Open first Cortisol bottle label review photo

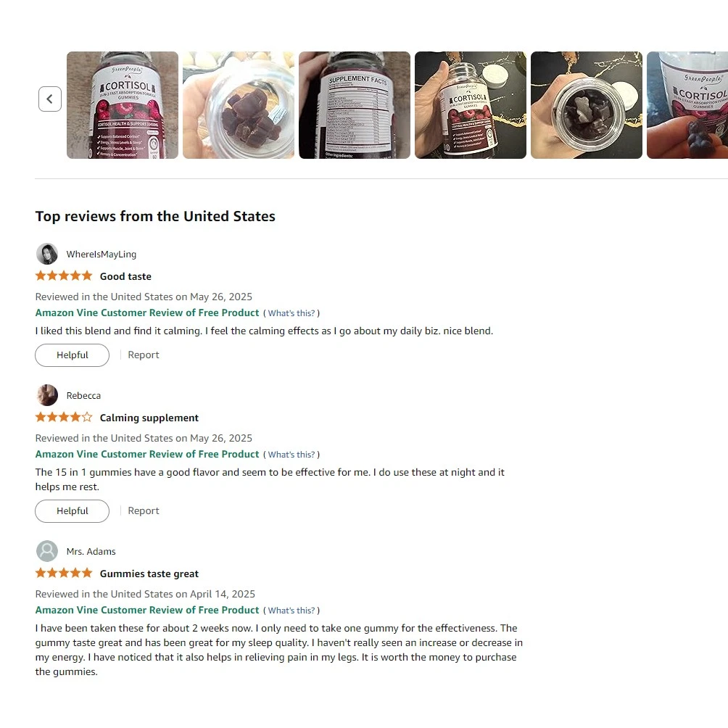click(123, 105)
